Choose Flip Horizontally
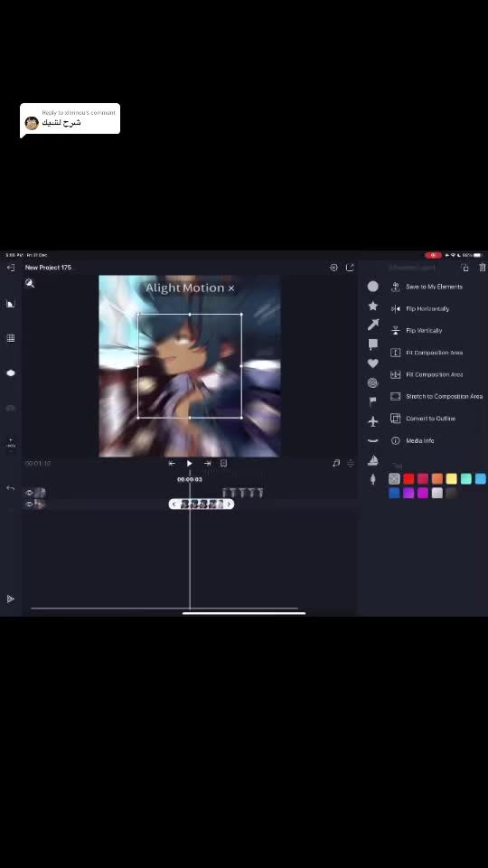Screen dimensions: 488x868 (x=427, y=309)
